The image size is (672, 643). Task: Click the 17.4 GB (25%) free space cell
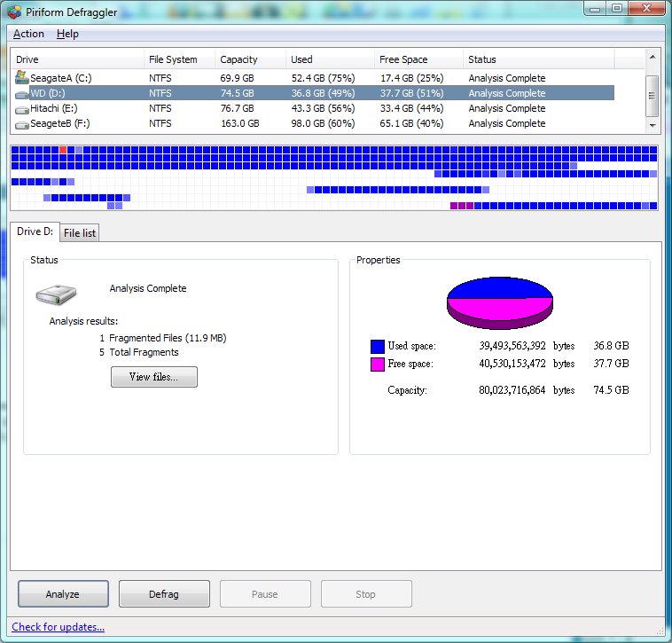pos(412,78)
